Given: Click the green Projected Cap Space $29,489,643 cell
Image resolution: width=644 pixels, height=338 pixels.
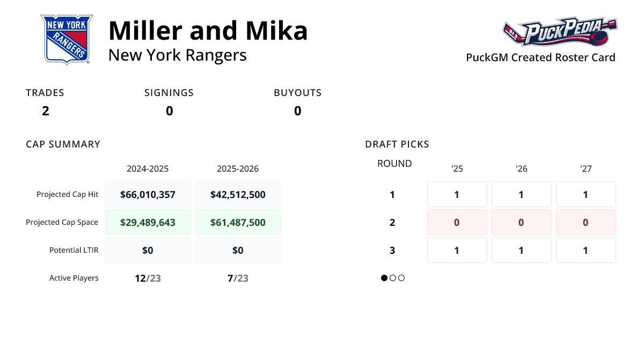Looking at the screenshot, I should [x=148, y=222].
